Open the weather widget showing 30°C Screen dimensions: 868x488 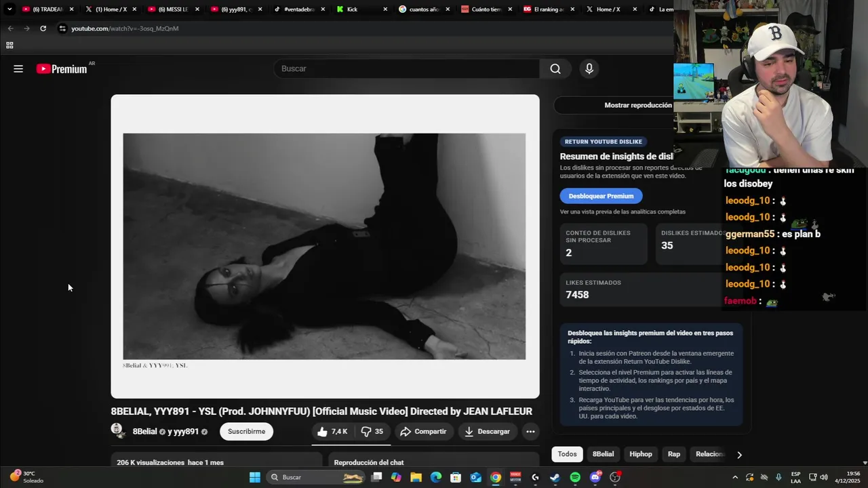26,477
